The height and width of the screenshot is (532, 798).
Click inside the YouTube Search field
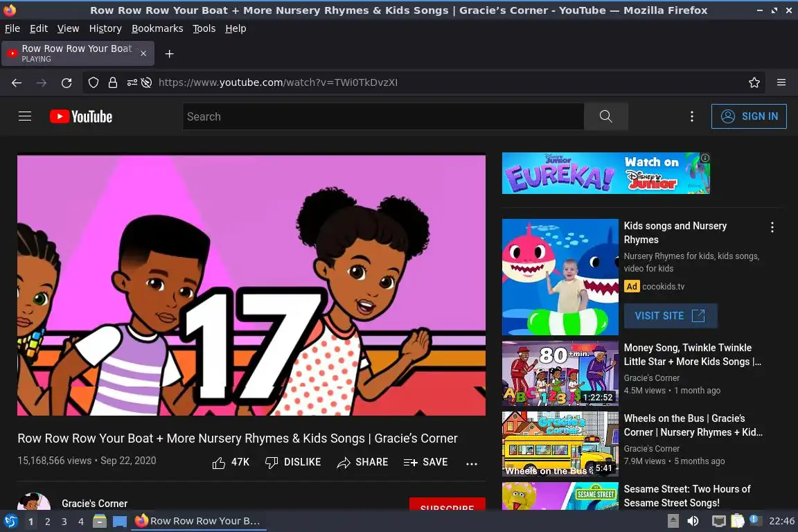click(x=383, y=116)
